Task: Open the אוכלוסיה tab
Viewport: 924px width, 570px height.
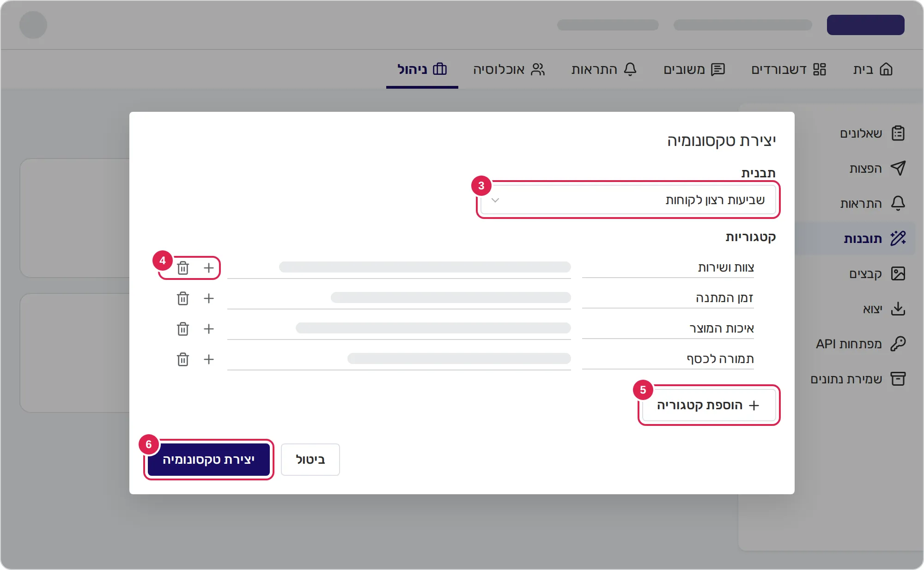Action: (509, 69)
